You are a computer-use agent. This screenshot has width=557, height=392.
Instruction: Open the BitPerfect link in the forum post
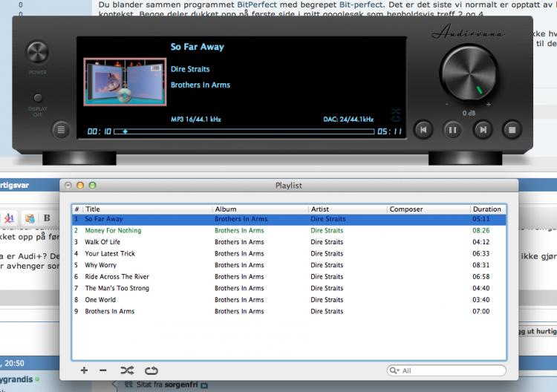[x=256, y=4]
